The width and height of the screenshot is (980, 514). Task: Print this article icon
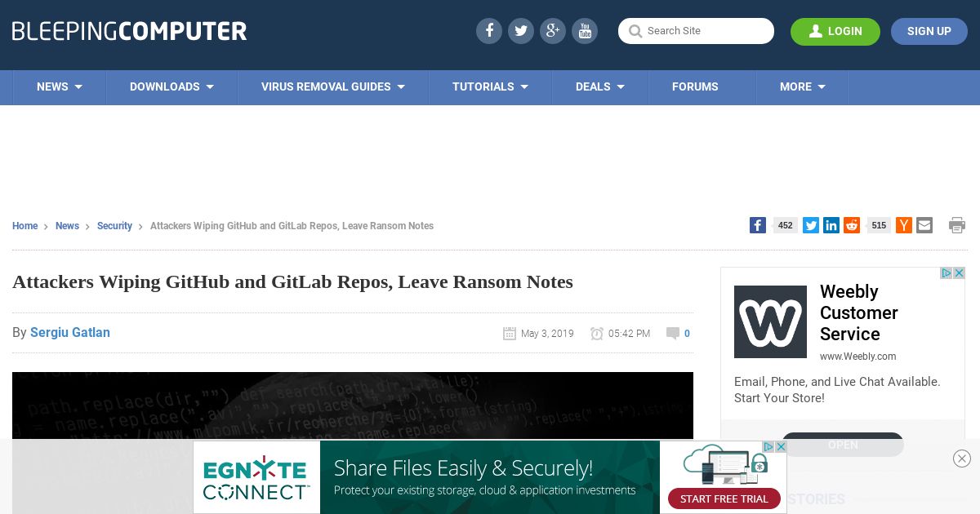tap(957, 225)
